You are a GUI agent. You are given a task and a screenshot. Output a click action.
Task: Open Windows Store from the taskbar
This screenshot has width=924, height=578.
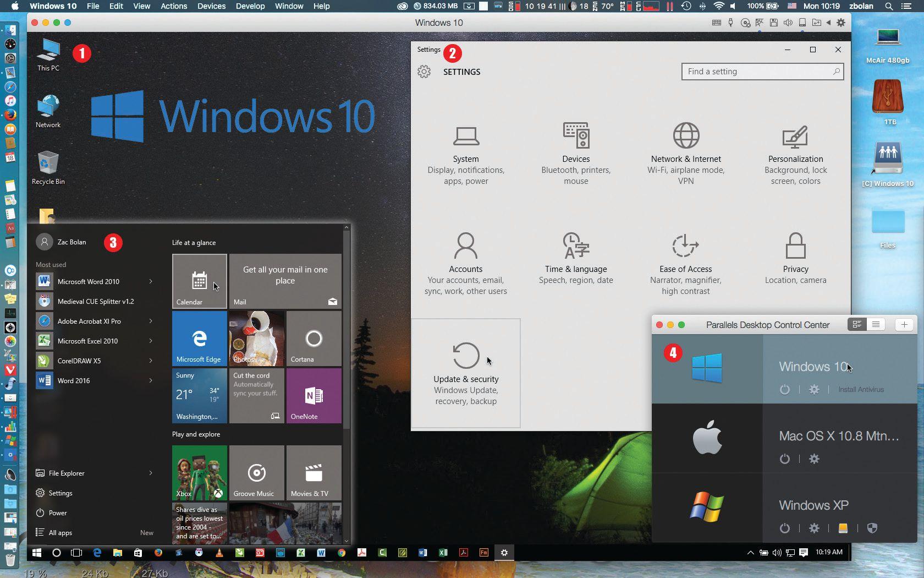(138, 553)
